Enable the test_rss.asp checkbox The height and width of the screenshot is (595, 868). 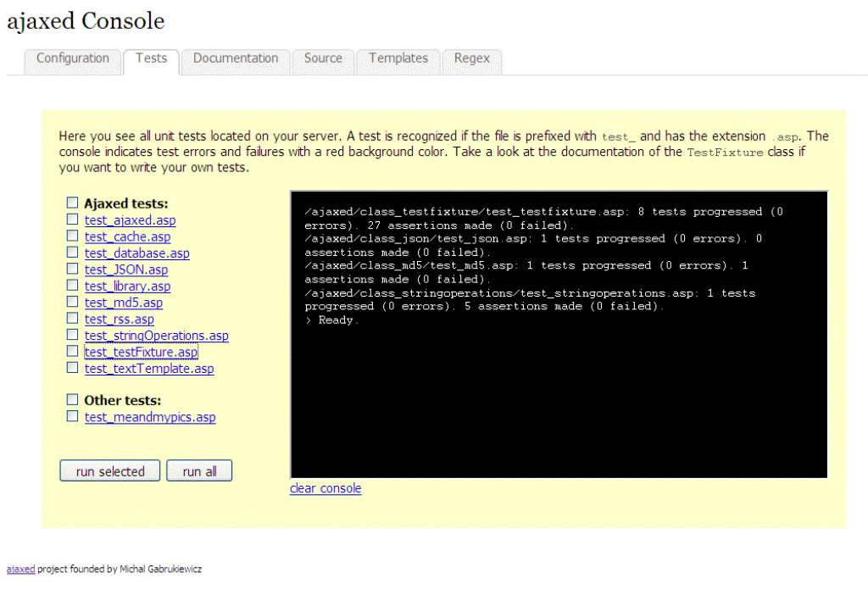(73, 318)
